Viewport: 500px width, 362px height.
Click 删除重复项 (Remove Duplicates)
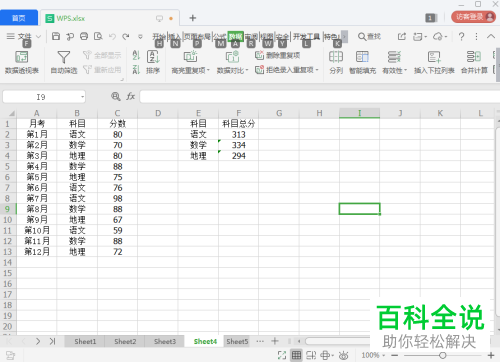tap(278, 55)
